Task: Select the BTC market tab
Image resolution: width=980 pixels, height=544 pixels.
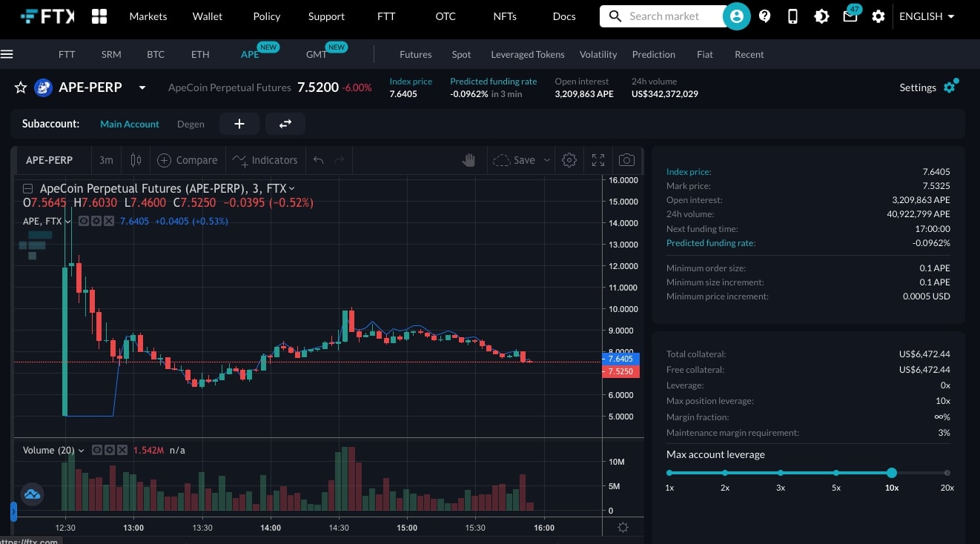Action: [x=156, y=54]
